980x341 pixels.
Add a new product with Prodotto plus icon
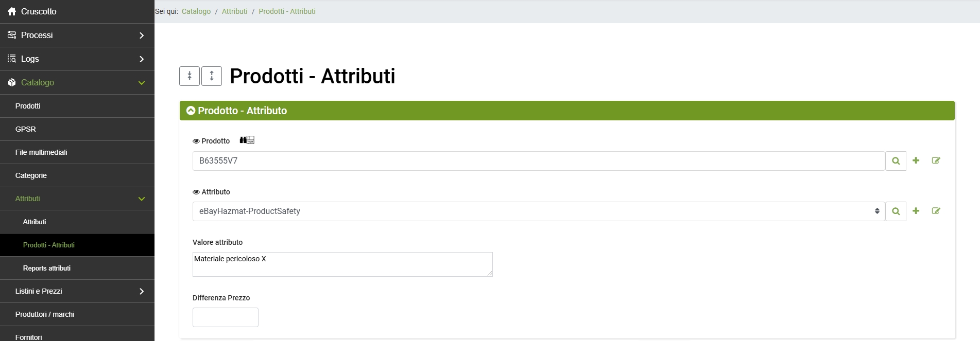coord(916,160)
